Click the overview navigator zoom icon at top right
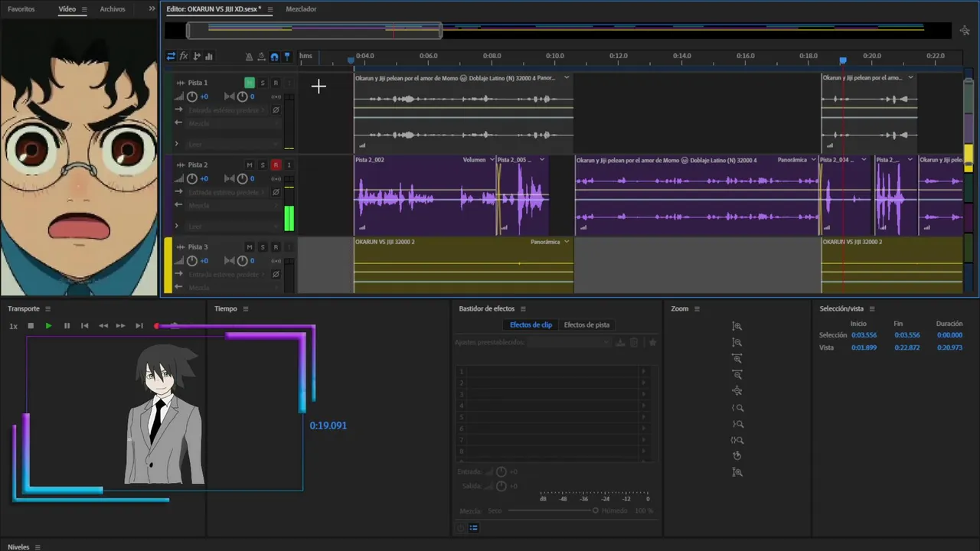This screenshot has width=980, height=551. [965, 31]
